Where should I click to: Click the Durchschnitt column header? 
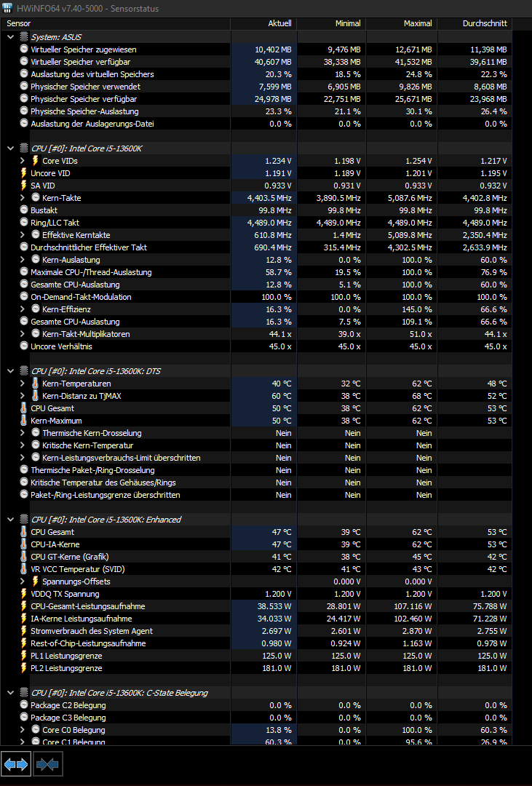coord(475,23)
